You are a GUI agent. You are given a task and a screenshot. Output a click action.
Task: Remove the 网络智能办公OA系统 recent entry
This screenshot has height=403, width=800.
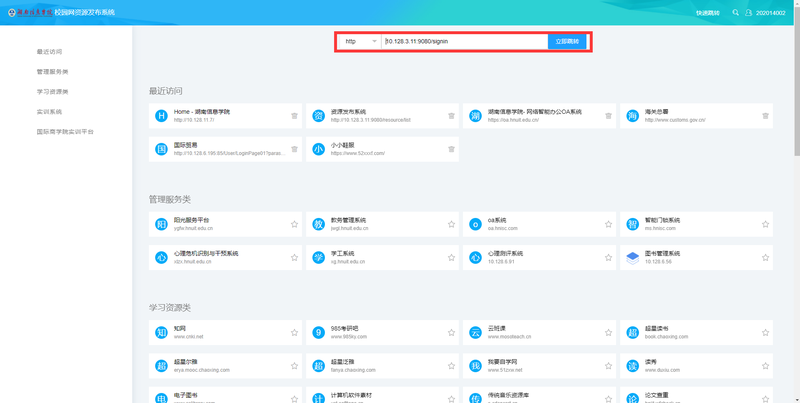pyautogui.click(x=608, y=116)
